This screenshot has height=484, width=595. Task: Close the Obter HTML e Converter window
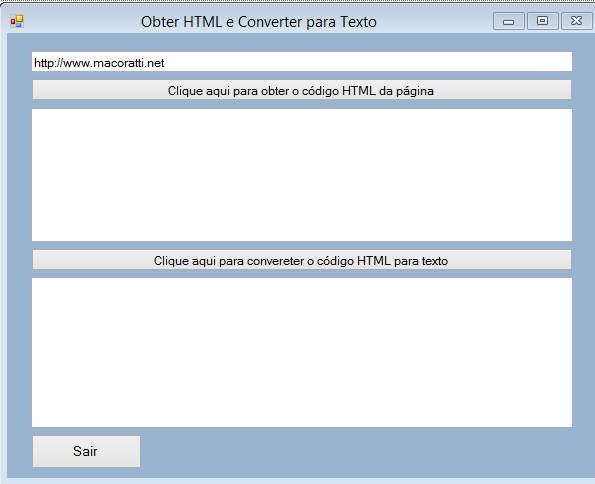576,21
